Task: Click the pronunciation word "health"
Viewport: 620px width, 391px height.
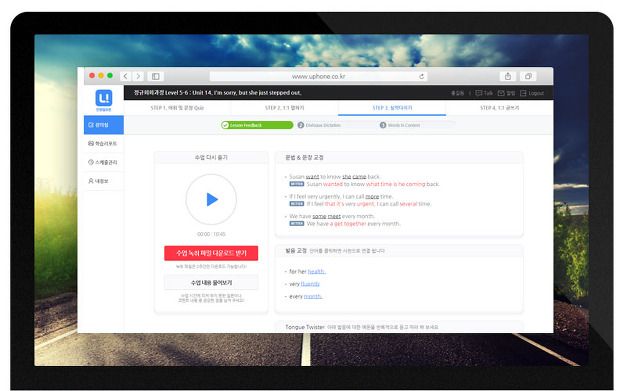Action: [316, 272]
